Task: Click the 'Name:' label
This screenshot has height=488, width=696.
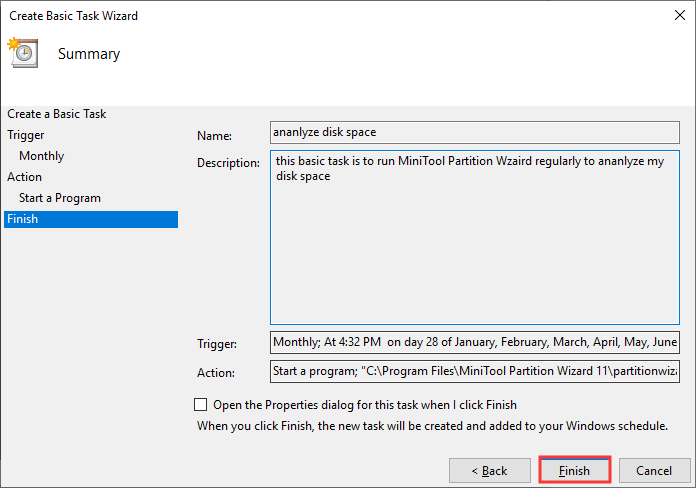Action: 214,136
